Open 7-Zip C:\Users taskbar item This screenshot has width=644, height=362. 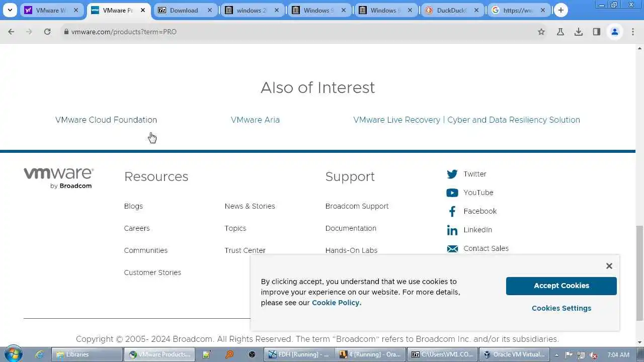(x=442, y=354)
